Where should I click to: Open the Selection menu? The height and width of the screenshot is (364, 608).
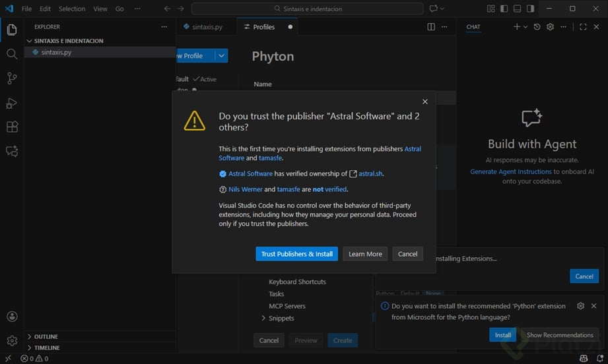(x=71, y=9)
